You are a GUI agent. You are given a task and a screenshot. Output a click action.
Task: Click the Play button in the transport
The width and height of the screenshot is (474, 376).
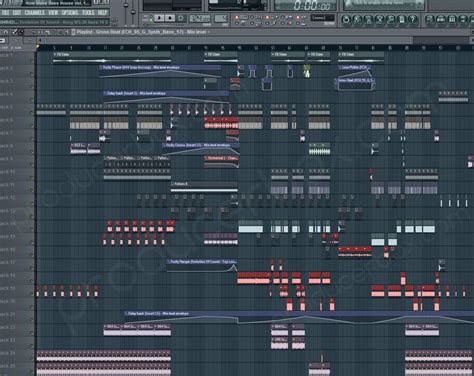[159, 18]
